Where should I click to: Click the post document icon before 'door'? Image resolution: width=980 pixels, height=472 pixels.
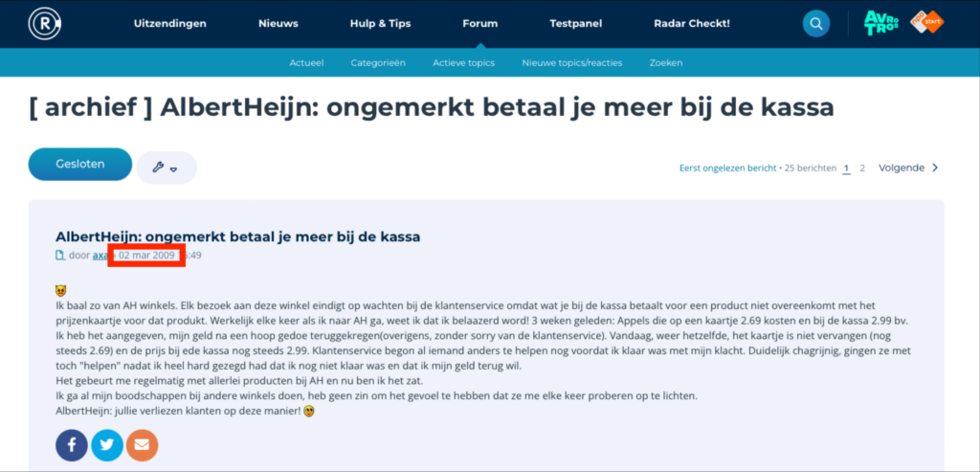pyautogui.click(x=60, y=256)
